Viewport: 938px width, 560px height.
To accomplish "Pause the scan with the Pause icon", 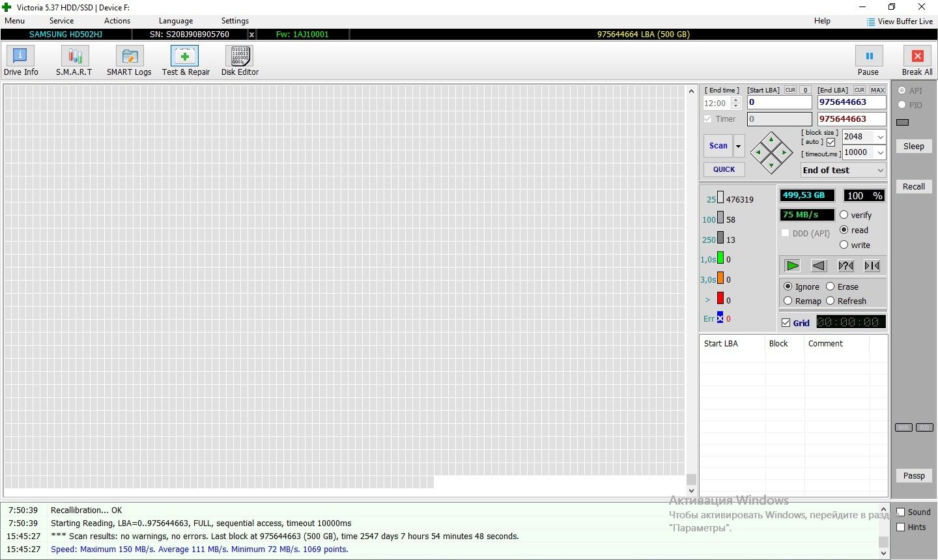I will [x=868, y=57].
